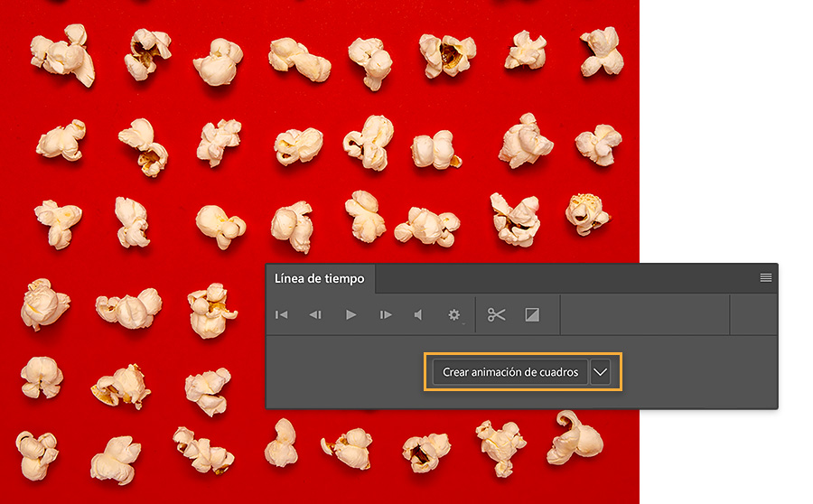Go to first frame in timeline
Viewport: 813px width, 504px height.
(x=282, y=314)
